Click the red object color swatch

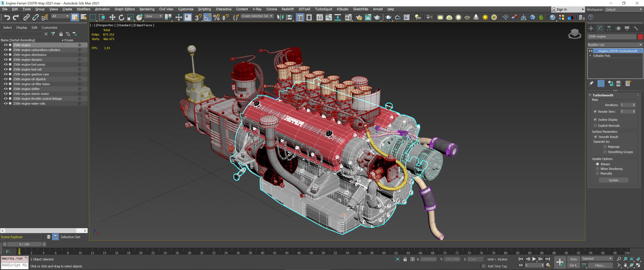[640, 37]
